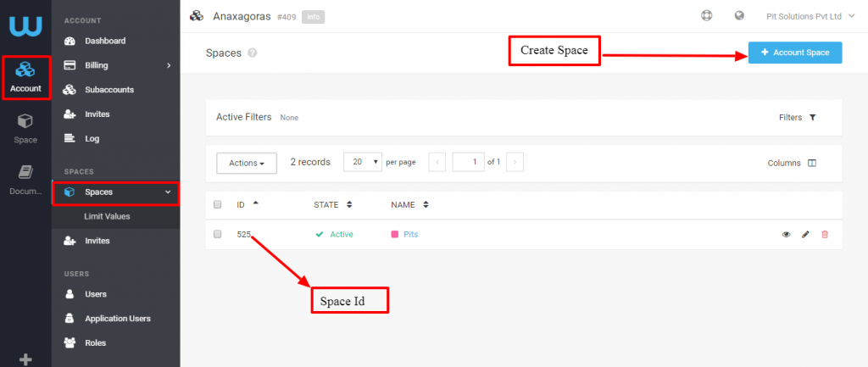
Task: Click the Application Users icon
Action: click(70, 319)
